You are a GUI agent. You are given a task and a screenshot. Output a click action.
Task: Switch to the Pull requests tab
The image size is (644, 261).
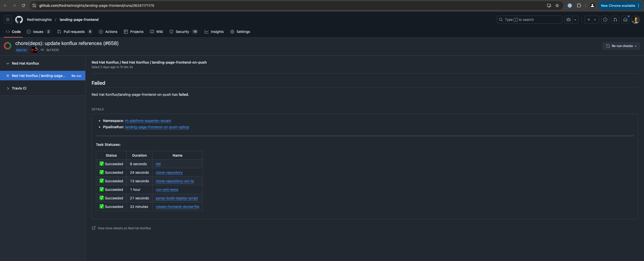click(x=75, y=32)
